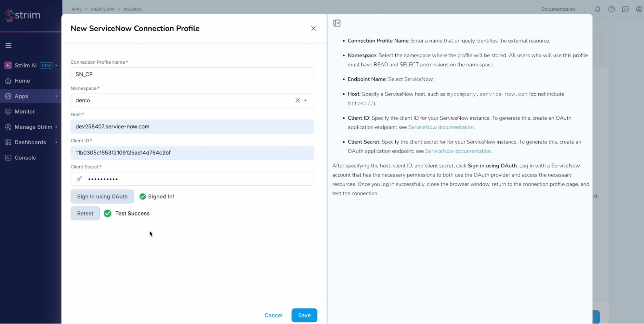Expand the Apps submenu chevron
This screenshot has width=644, height=324.
[x=56, y=96]
